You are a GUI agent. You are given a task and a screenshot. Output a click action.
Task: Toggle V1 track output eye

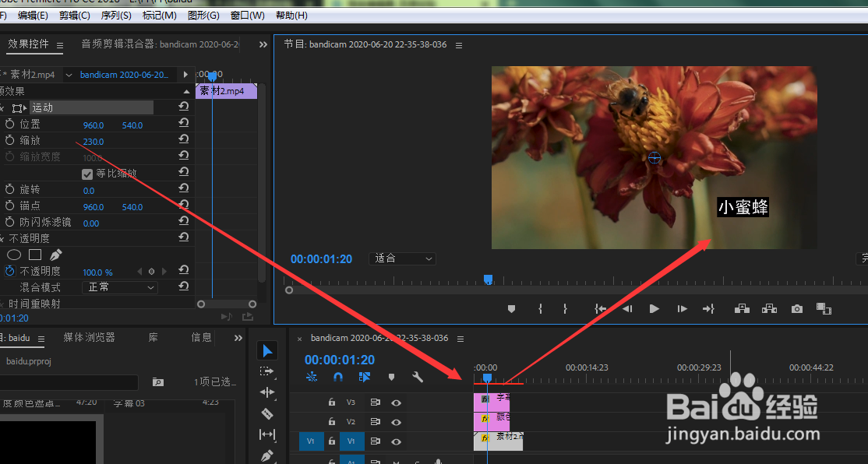397,441
